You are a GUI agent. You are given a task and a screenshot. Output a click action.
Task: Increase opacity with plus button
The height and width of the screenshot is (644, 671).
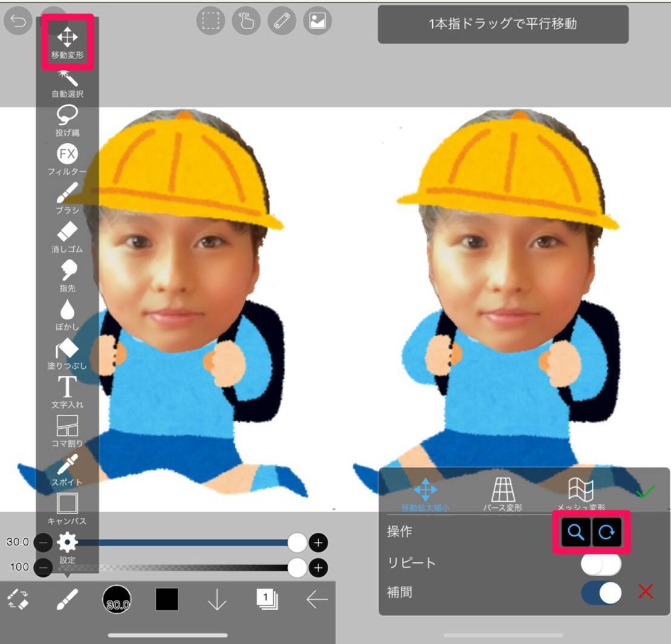point(318,568)
